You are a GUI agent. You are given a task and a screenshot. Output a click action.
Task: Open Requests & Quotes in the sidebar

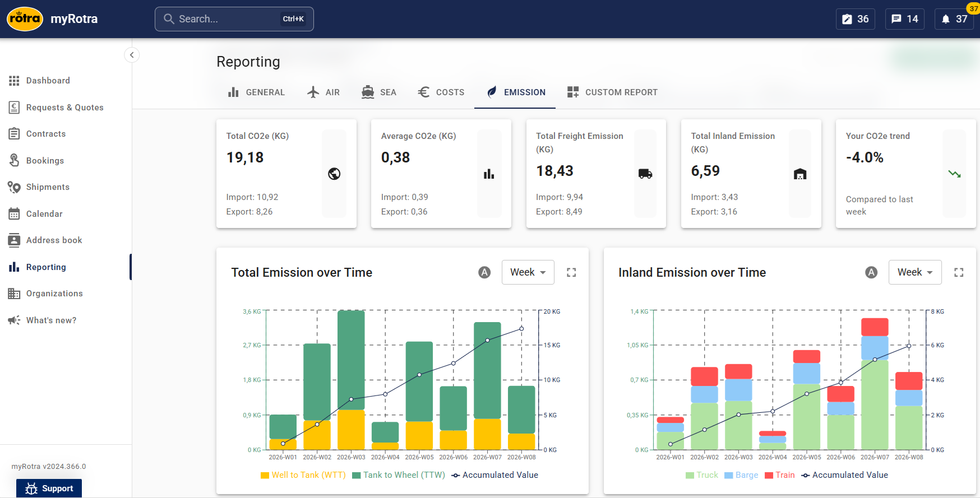[x=66, y=108]
